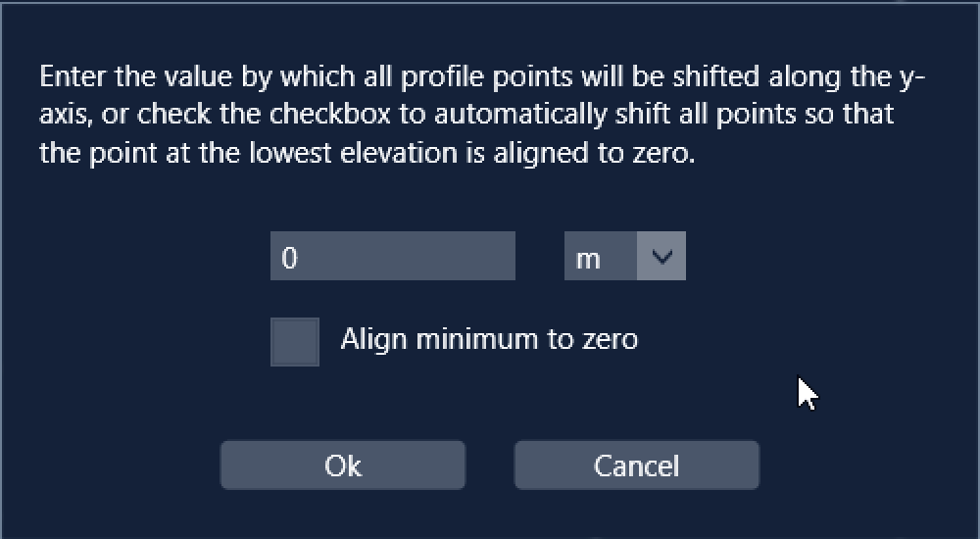
Task: Click the Ok button
Action: pyautogui.click(x=342, y=465)
